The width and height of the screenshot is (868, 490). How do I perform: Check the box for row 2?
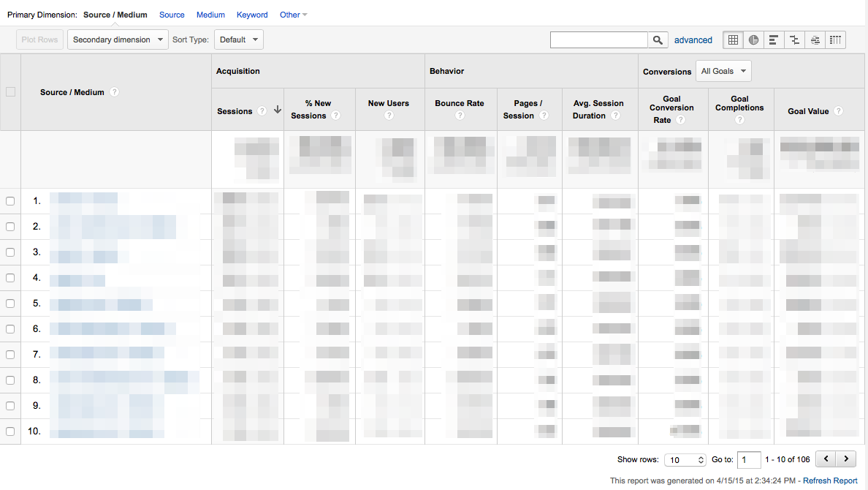pos(10,227)
